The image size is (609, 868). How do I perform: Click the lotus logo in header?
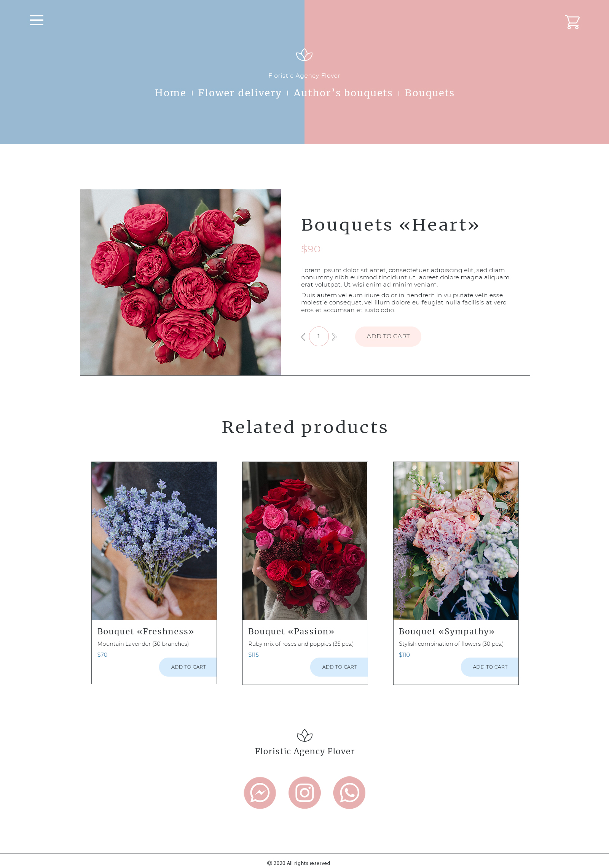(304, 55)
